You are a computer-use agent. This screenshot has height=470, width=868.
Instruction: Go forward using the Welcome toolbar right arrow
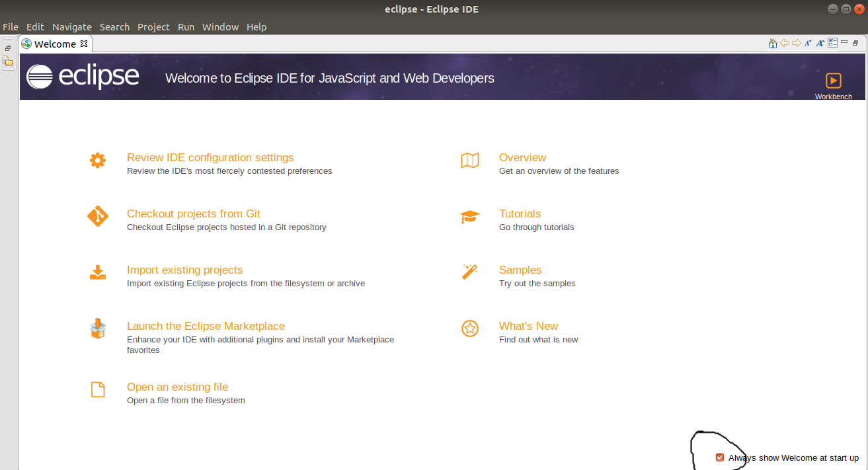[x=796, y=44]
